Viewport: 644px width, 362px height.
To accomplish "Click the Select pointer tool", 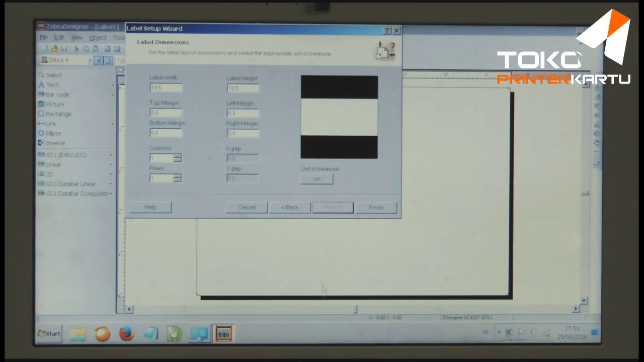I will pos(50,75).
